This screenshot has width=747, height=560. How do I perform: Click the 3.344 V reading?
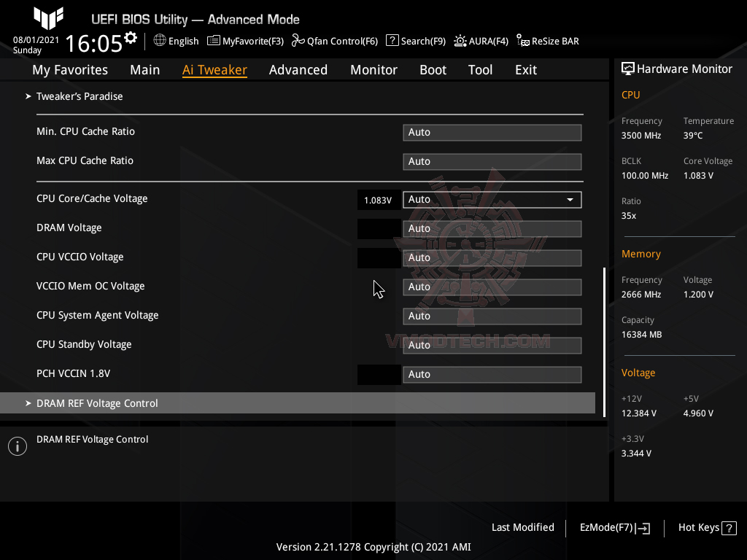point(636,454)
